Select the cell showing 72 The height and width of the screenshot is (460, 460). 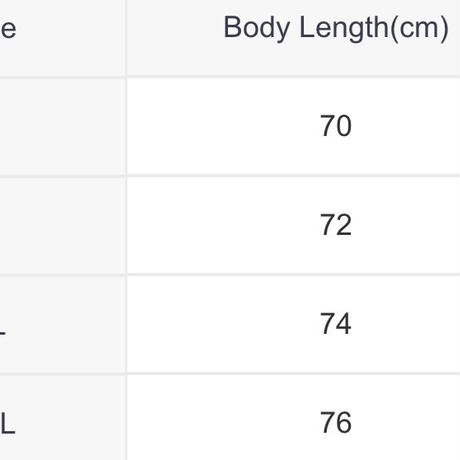[293, 225]
